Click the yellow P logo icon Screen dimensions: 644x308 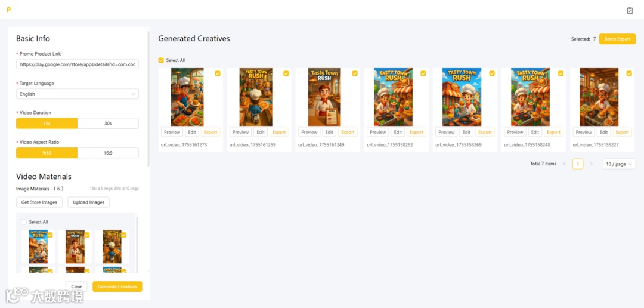tap(8, 10)
